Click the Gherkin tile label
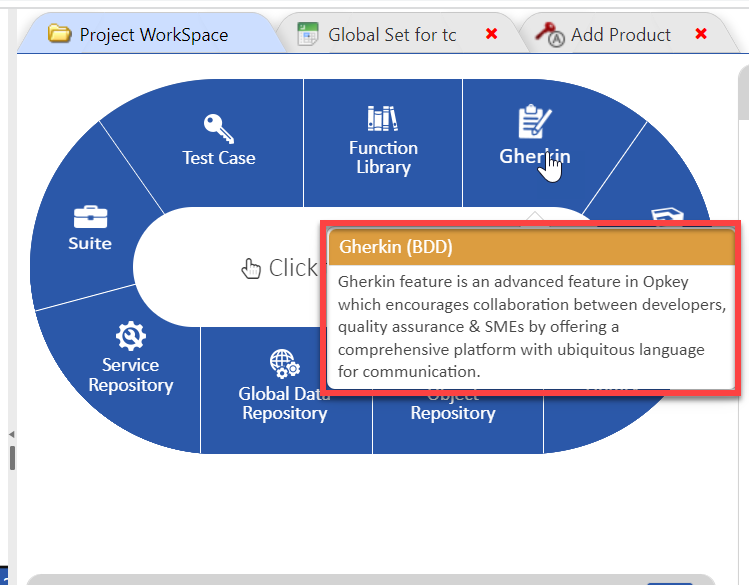Screen dimensions: 749x585 point(535,156)
